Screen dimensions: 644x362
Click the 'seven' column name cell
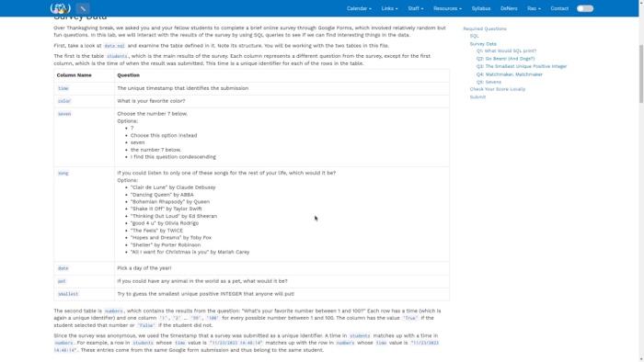[84, 137]
